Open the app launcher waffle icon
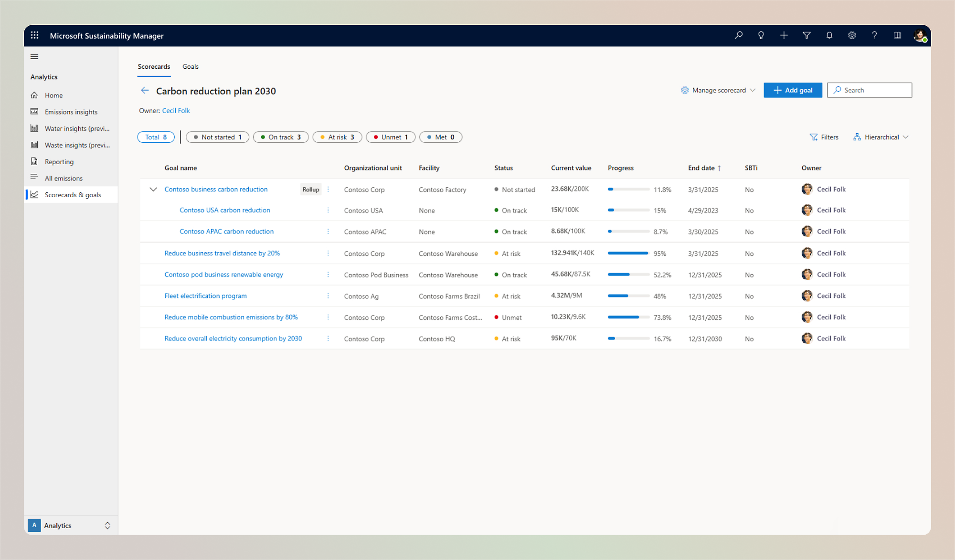Screen dimensions: 955x560 [35, 35]
